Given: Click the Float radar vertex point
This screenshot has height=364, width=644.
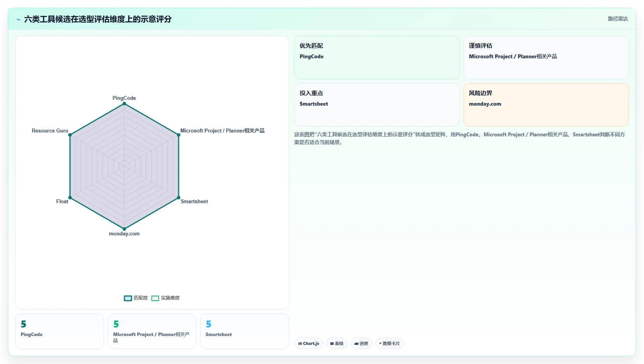Looking at the screenshot, I should [x=70, y=198].
